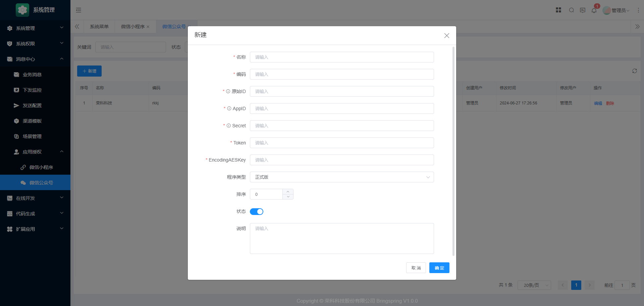Click the apps grid icon in header
The width and height of the screenshot is (644, 306).
[x=558, y=10]
